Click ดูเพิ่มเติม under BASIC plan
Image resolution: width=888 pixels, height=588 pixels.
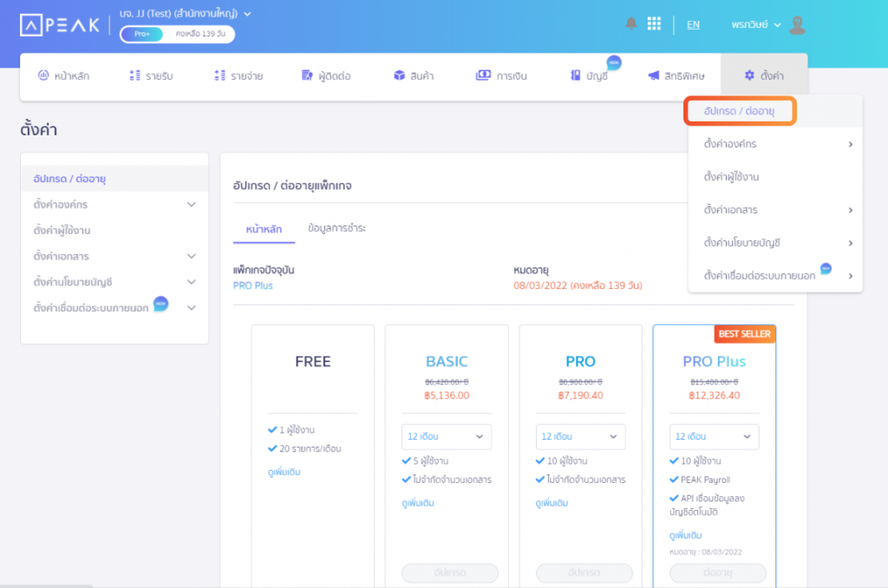[x=418, y=502]
